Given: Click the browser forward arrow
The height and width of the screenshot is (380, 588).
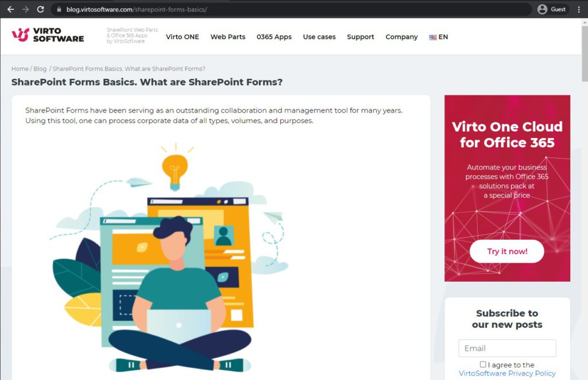Looking at the screenshot, I should pyautogui.click(x=25, y=9).
